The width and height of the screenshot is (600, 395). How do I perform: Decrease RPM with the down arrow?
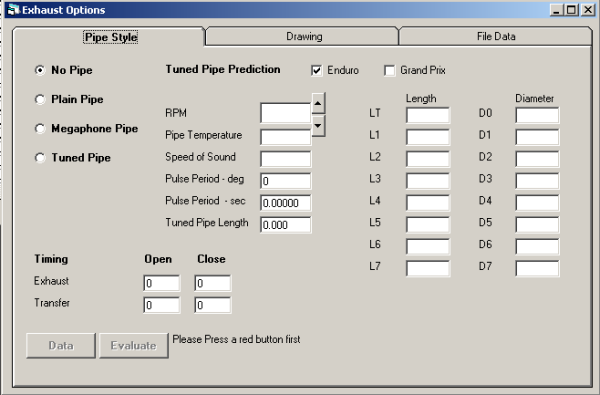(x=318, y=126)
